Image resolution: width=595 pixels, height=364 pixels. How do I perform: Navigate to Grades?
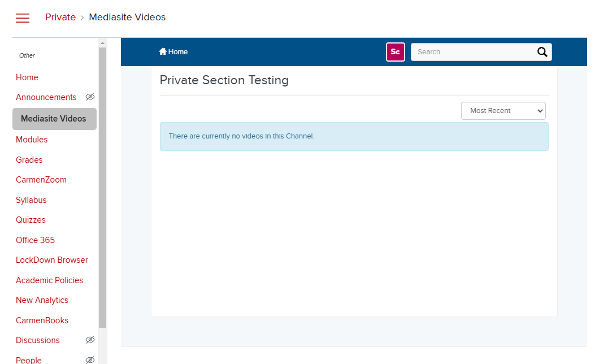click(x=29, y=159)
